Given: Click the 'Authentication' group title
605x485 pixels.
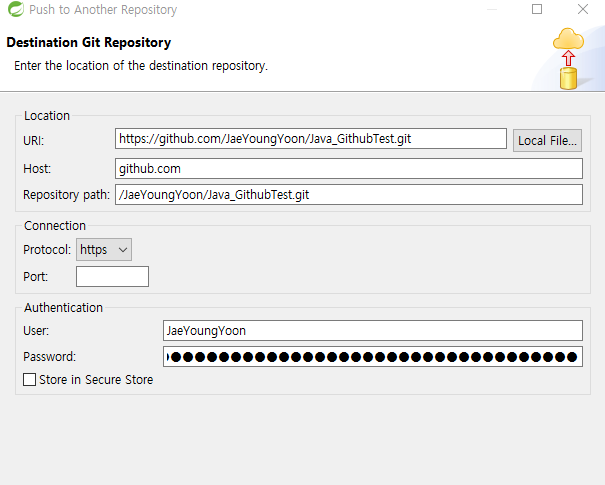Looking at the screenshot, I should pos(63,308).
